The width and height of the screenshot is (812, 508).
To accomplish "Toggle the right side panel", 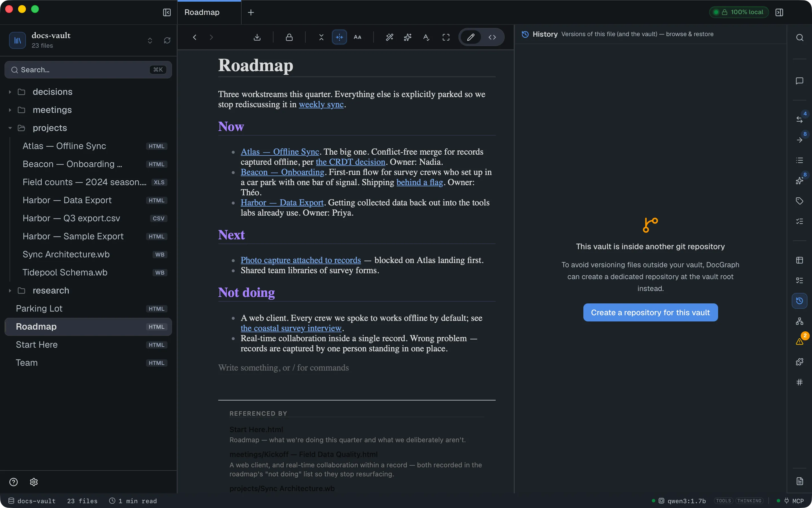I will point(780,12).
